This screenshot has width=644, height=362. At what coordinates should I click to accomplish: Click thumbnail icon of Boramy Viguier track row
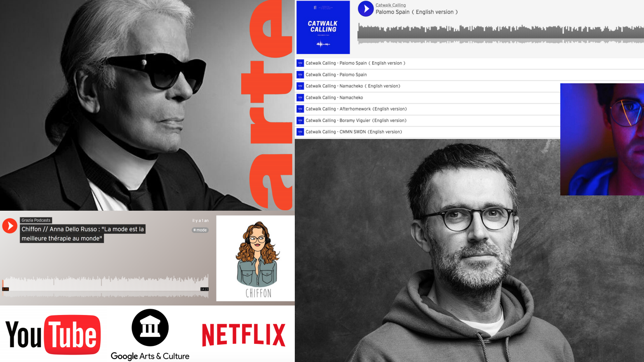[x=300, y=120]
